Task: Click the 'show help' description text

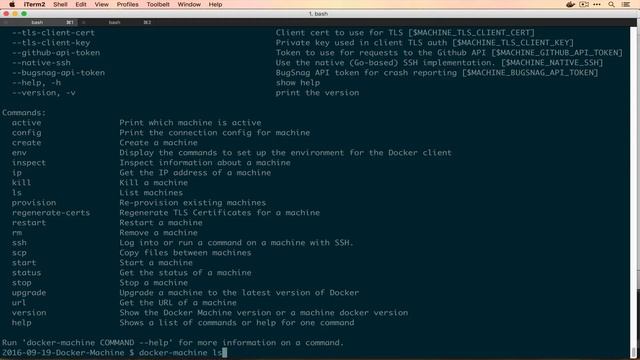Action: pos(298,82)
